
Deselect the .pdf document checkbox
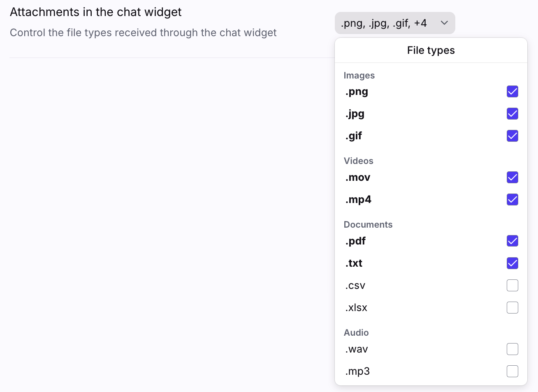tap(512, 241)
